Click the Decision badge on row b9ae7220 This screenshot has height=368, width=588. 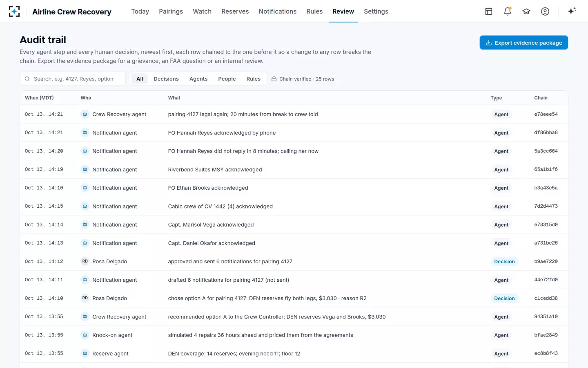504,261
